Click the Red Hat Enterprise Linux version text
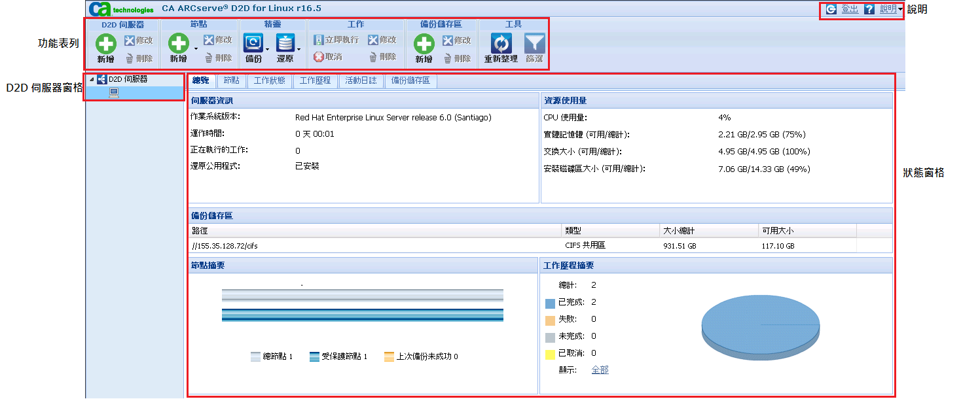The image size is (980, 399). (393, 118)
